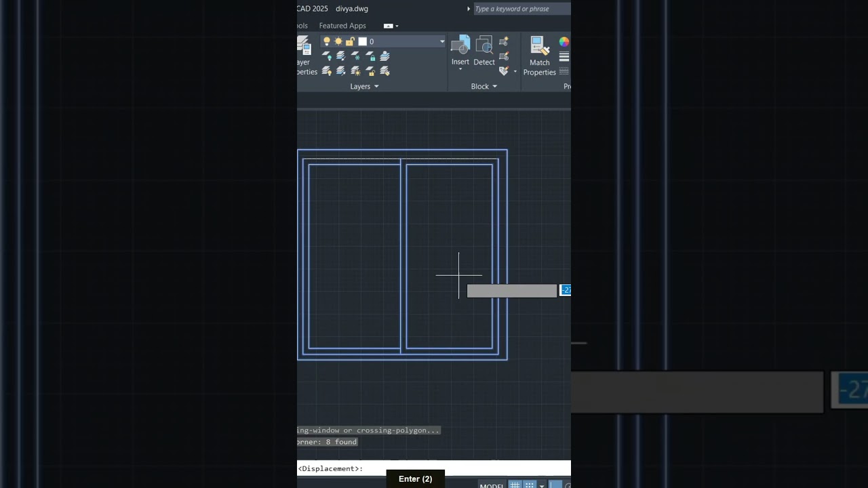Click the Match Layer icon
Image resolution: width=868 pixels, height=488 pixels.
tap(384, 70)
